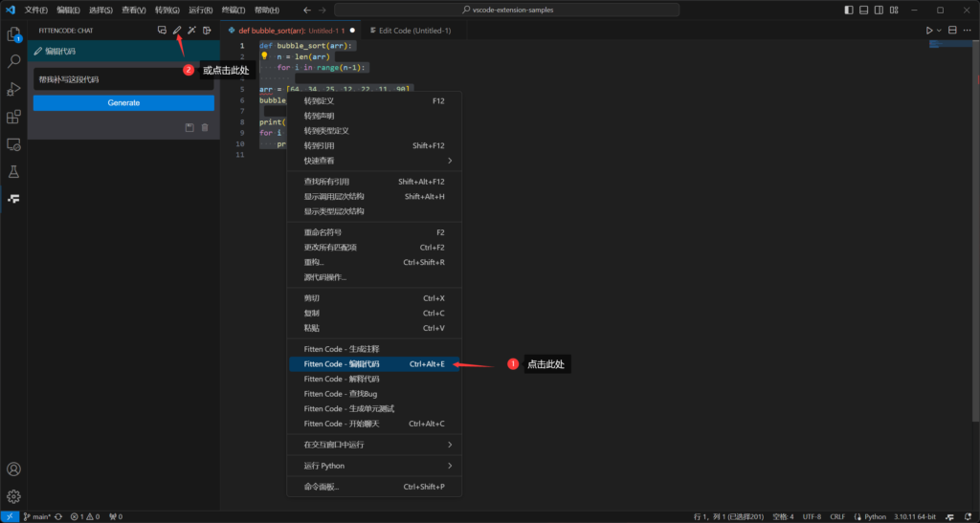Open the run button dropdown arrow

coord(939,31)
